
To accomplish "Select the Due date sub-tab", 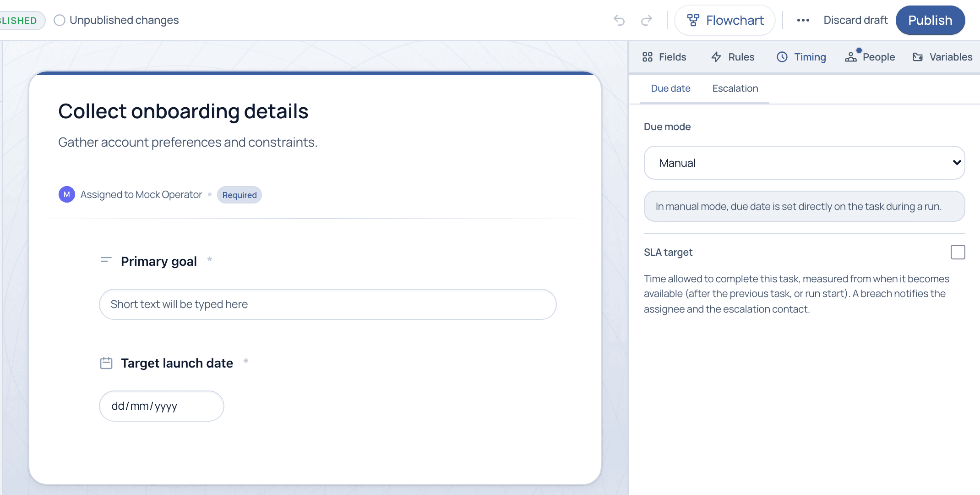I will tap(670, 88).
